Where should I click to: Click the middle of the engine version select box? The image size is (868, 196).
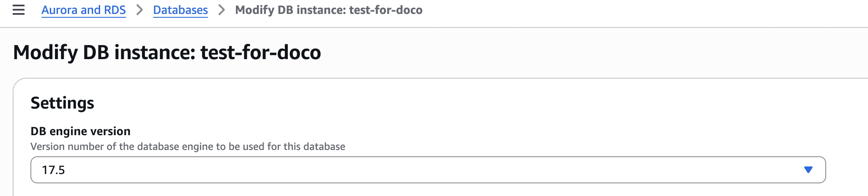click(428, 170)
